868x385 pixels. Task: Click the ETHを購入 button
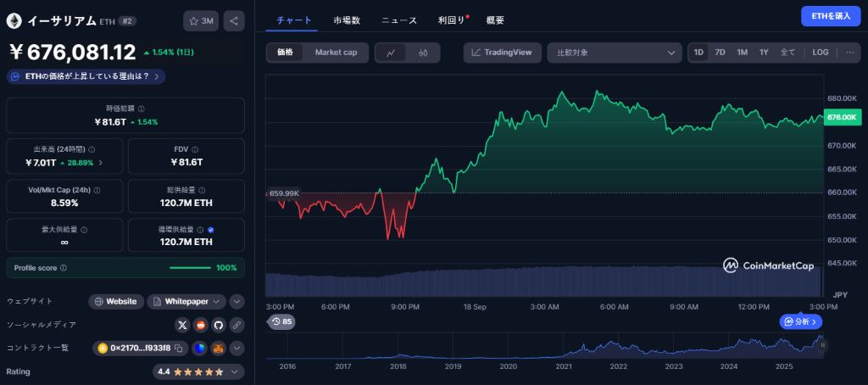(831, 17)
